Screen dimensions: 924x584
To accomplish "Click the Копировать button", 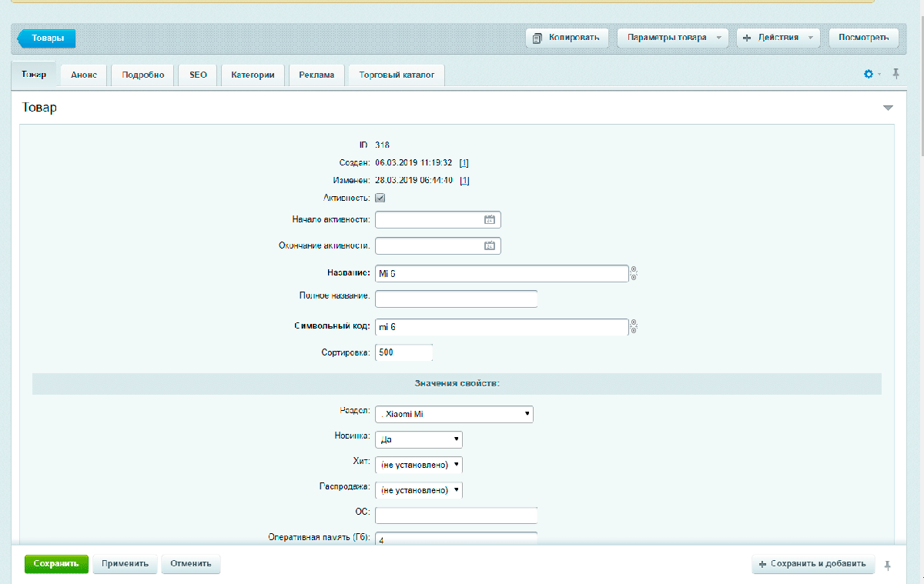I will (567, 38).
